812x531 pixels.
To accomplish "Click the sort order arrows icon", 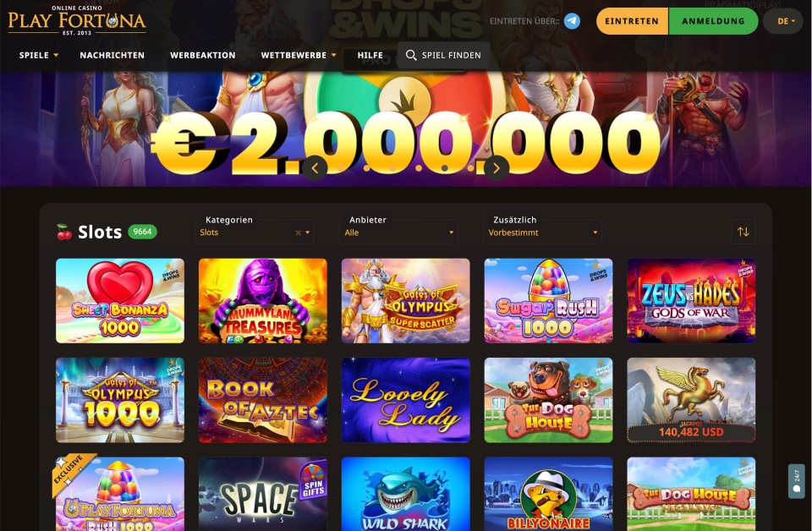I will pos(743,232).
